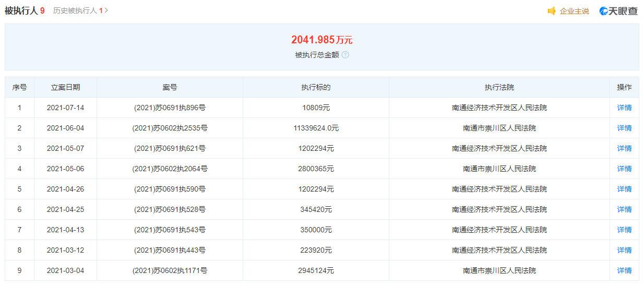Screen dimensions: 644x285
Task: Click the 被执行总金额 label
Action: pyautogui.click(x=317, y=55)
